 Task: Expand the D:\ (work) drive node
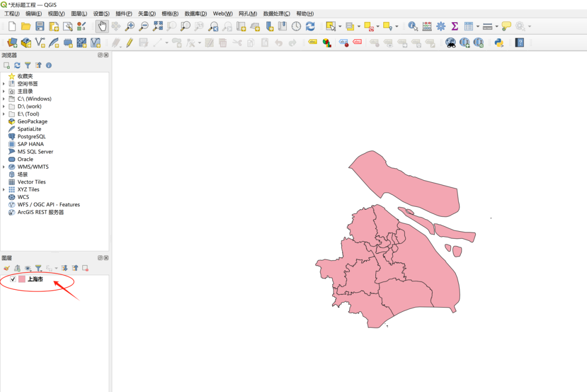tap(4, 106)
